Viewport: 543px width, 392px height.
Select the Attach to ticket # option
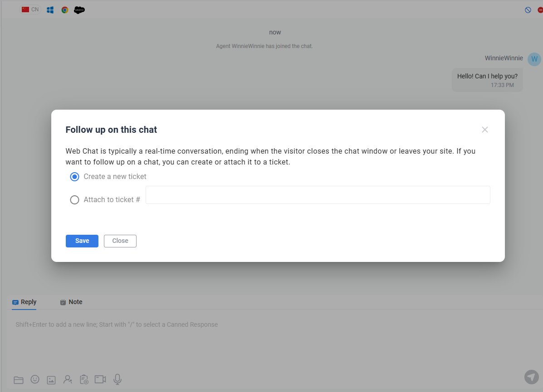click(x=75, y=200)
